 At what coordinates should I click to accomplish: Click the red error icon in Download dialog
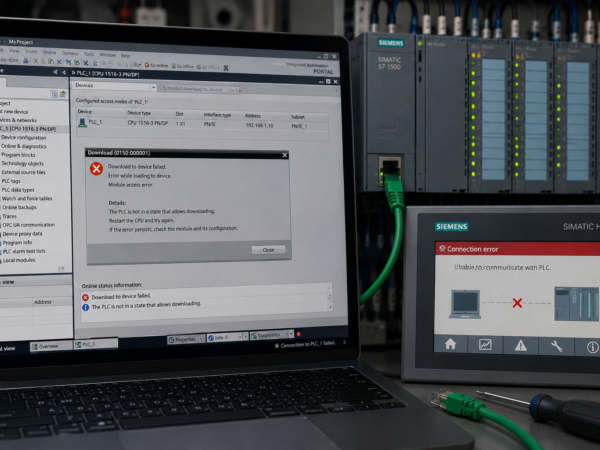(x=96, y=168)
